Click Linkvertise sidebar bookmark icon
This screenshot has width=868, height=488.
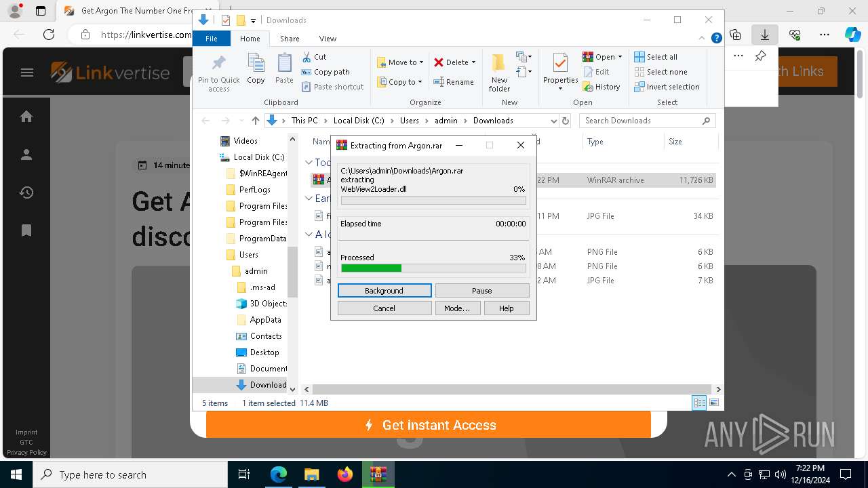point(26,230)
